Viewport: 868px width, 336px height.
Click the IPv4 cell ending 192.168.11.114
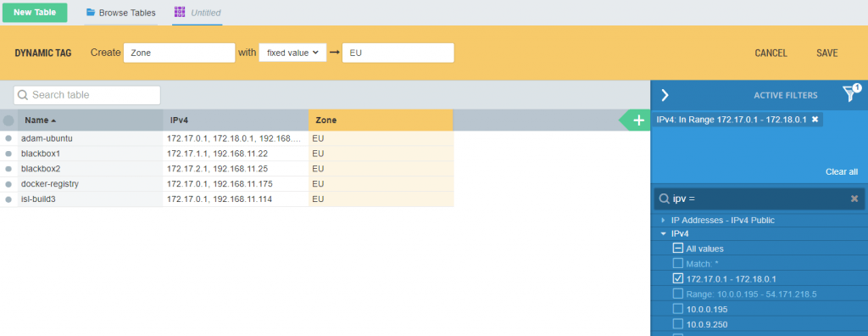(236, 199)
